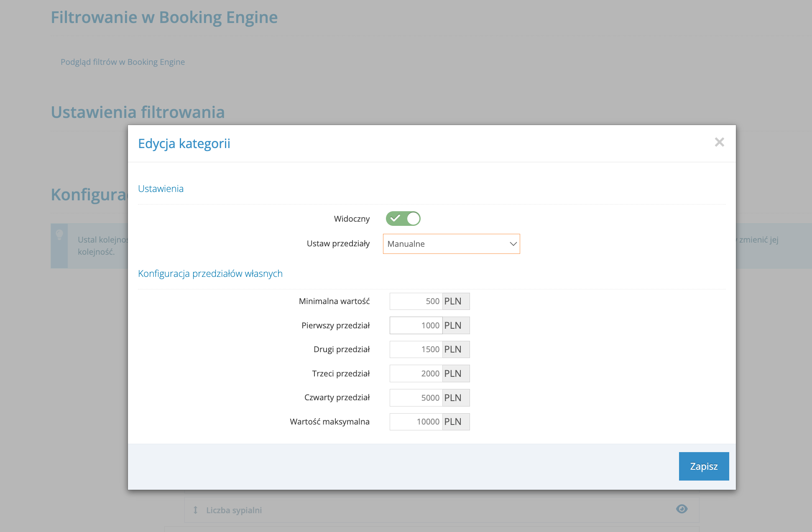Click the Minimalna wartość input field
The image size is (812, 532).
416,301
